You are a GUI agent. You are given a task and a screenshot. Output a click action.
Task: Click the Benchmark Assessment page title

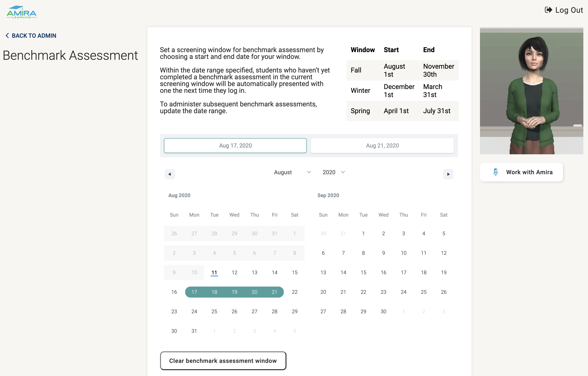(x=70, y=56)
